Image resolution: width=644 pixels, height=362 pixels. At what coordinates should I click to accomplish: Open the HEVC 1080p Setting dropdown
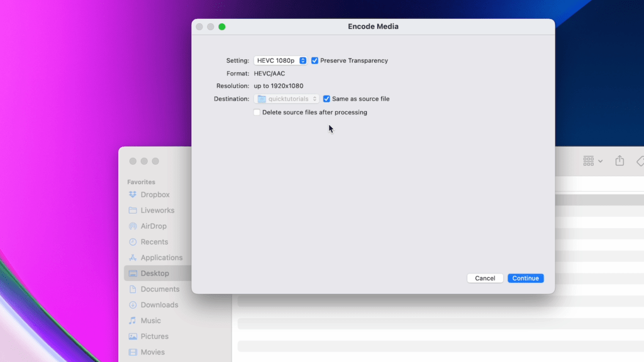point(280,60)
